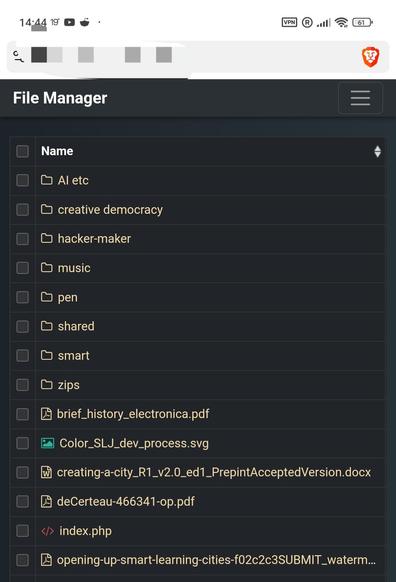This screenshot has width=396, height=582.
Task: Open the hamburger navigation menu
Action: pos(360,98)
